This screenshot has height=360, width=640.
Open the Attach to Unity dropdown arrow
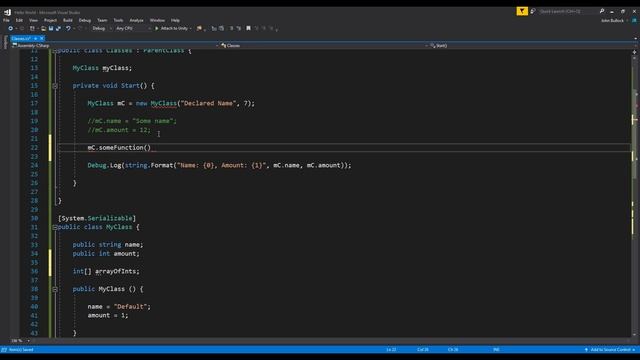(x=190, y=29)
